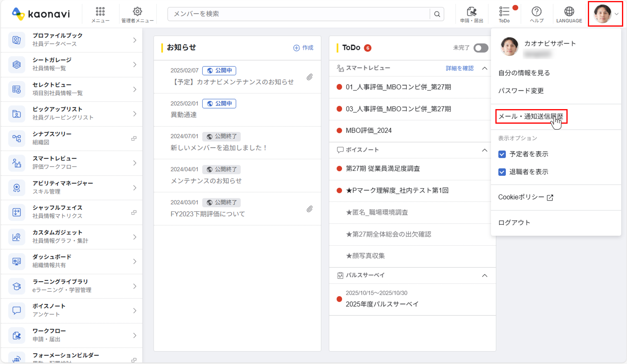Open シナプスツリー organization chart icon
The height and width of the screenshot is (364, 627).
(x=17, y=138)
